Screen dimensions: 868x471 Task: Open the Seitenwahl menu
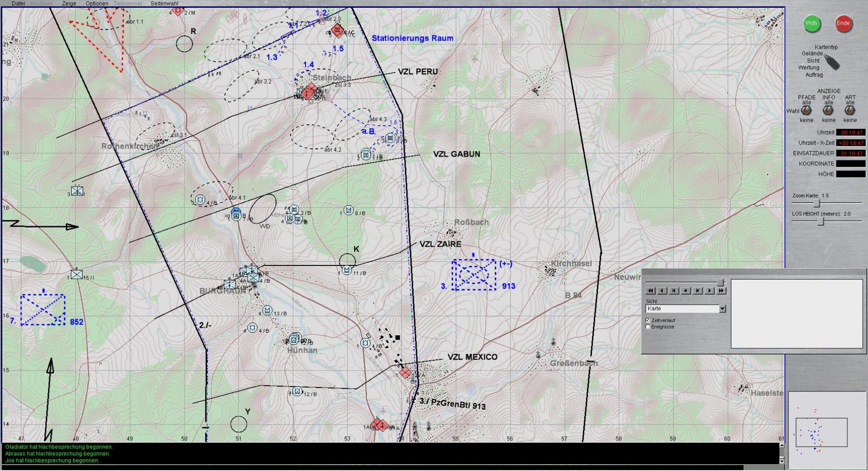coord(164,3)
